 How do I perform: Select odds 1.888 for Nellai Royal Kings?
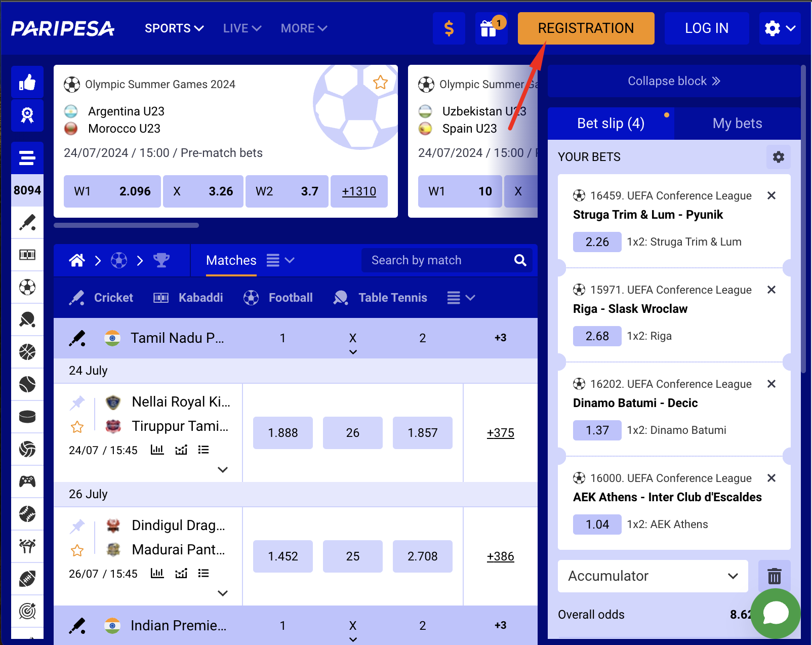pos(283,433)
